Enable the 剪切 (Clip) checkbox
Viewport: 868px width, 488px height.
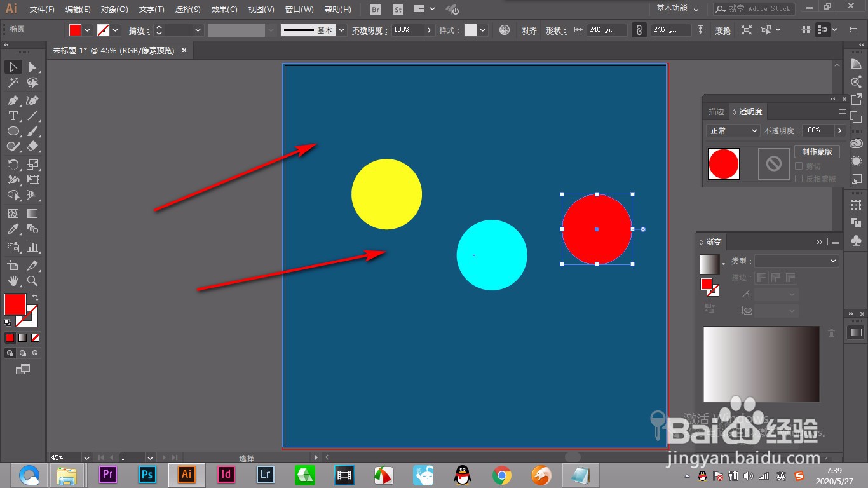(x=799, y=166)
